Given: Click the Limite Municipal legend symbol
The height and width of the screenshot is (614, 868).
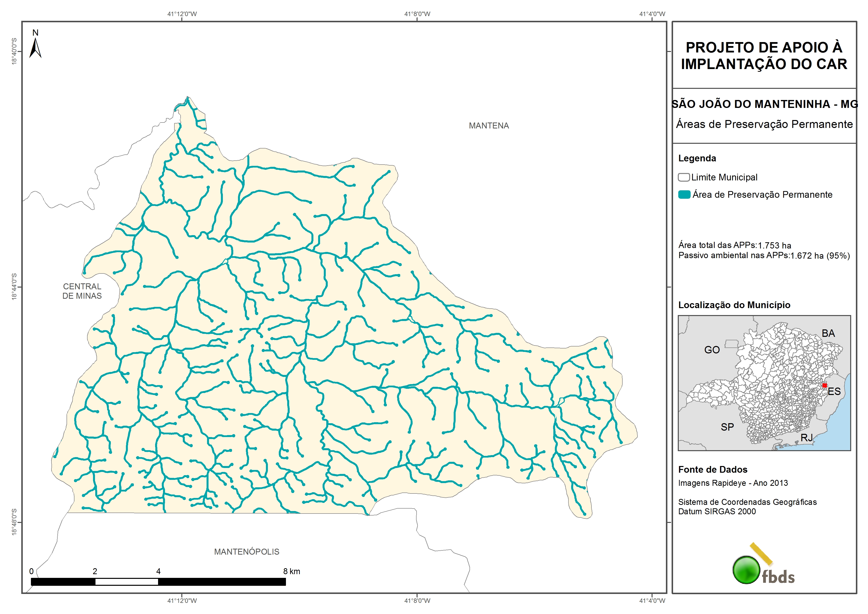Looking at the screenshot, I should 683,177.
